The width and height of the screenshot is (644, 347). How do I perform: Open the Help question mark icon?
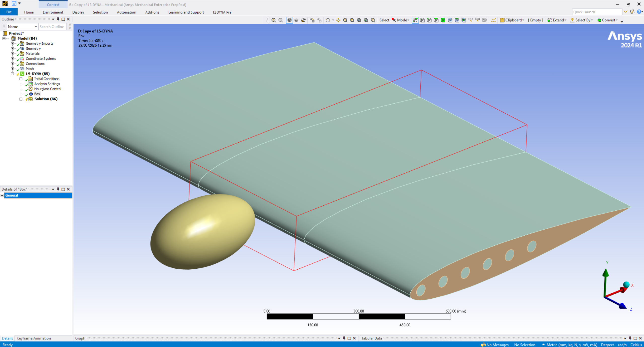pos(639,12)
